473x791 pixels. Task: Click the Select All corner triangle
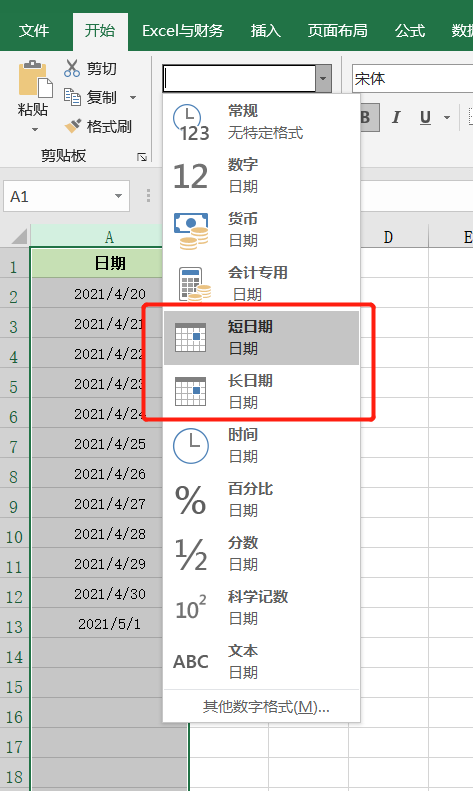19,236
